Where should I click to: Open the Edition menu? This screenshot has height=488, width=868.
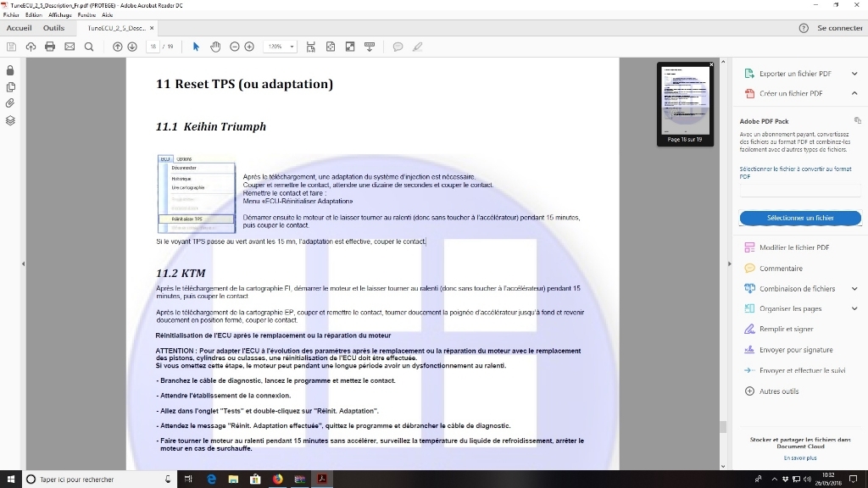tap(34, 15)
